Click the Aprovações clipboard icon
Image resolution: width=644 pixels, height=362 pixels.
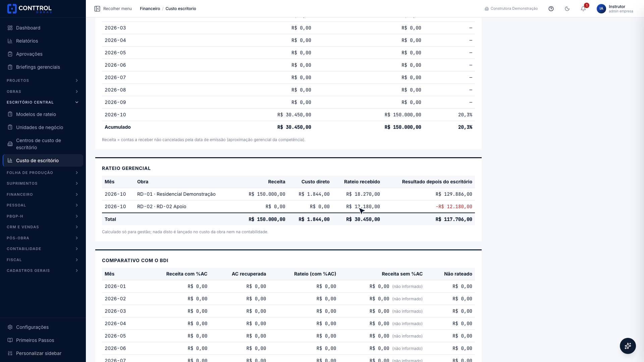[10, 54]
